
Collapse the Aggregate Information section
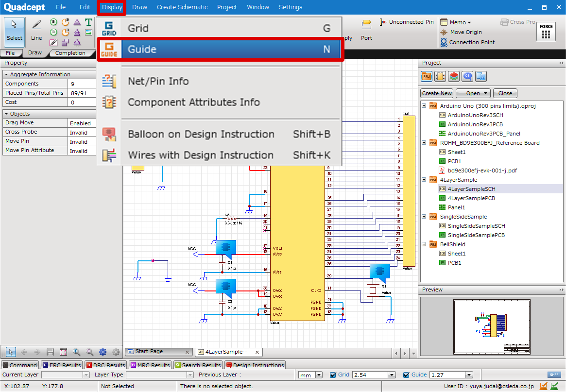click(6, 74)
